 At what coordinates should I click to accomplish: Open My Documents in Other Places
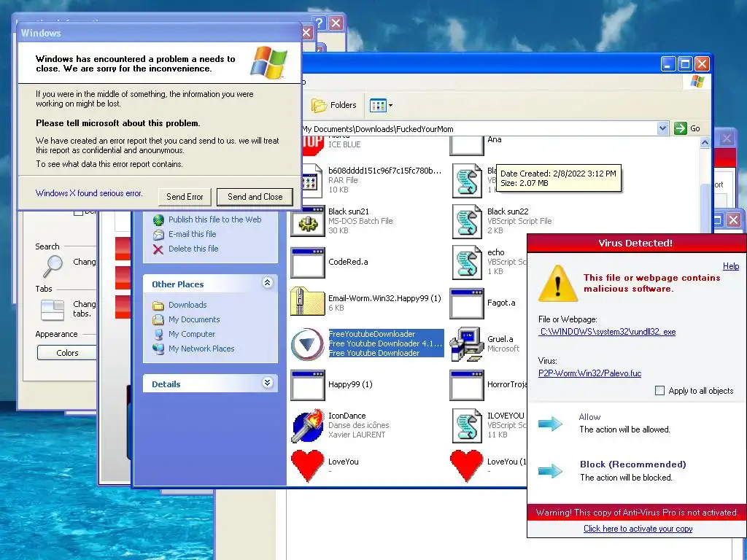click(x=194, y=319)
